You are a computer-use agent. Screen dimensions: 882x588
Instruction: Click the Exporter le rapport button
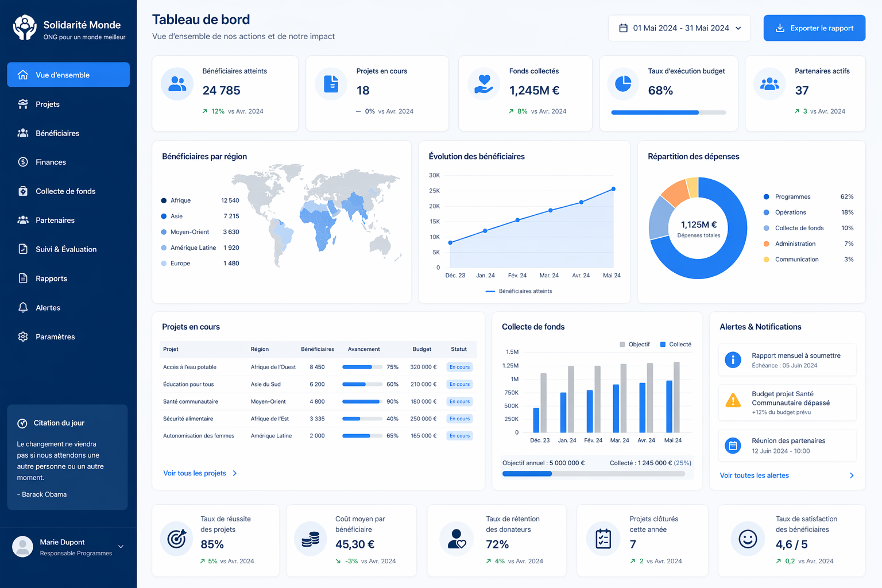(x=814, y=28)
